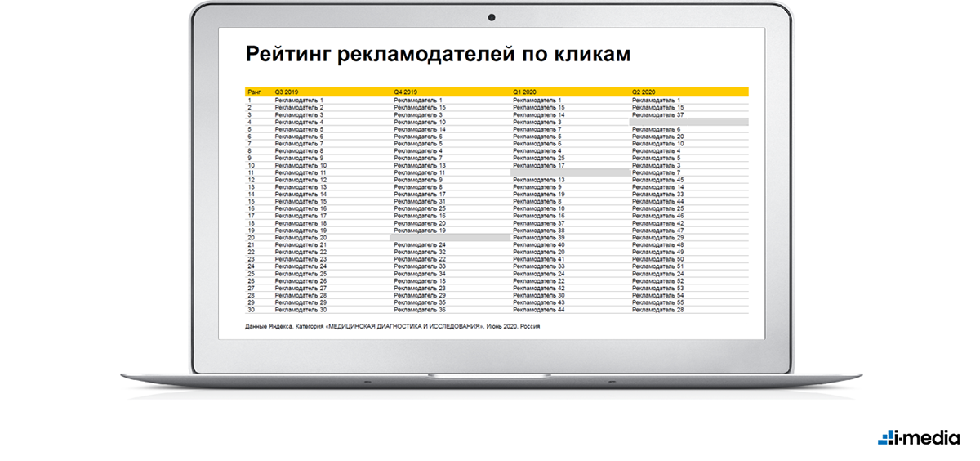Click the Рекламодатель 45 cell
The width and height of the screenshot is (980, 461).
pyautogui.click(x=657, y=180)
